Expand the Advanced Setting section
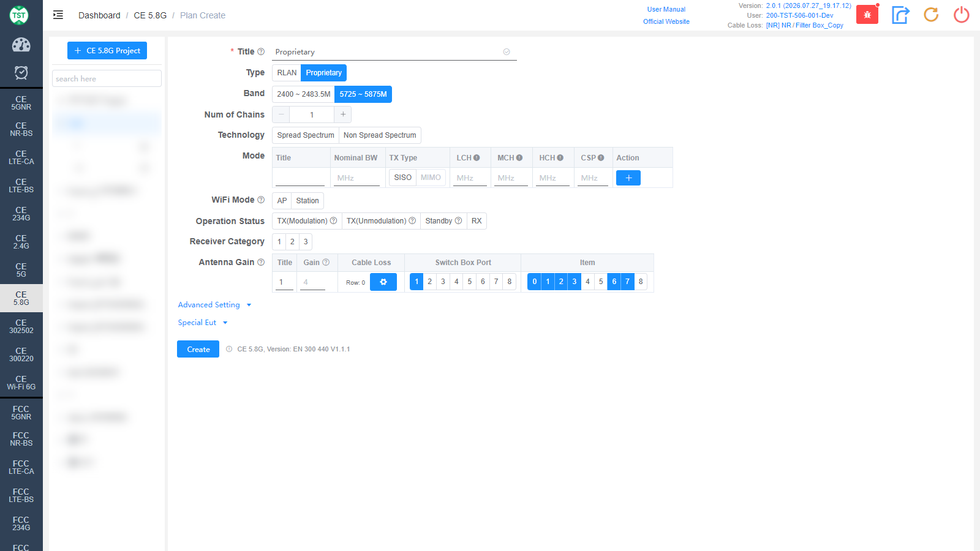The image size is (980, 551). (x=214, y=305)
